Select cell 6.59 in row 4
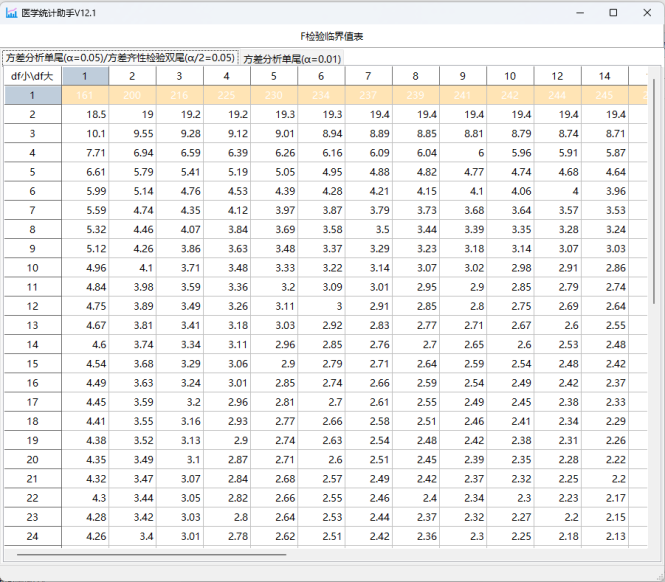This screenshot has width=665, height=582. tap(180, 153)
